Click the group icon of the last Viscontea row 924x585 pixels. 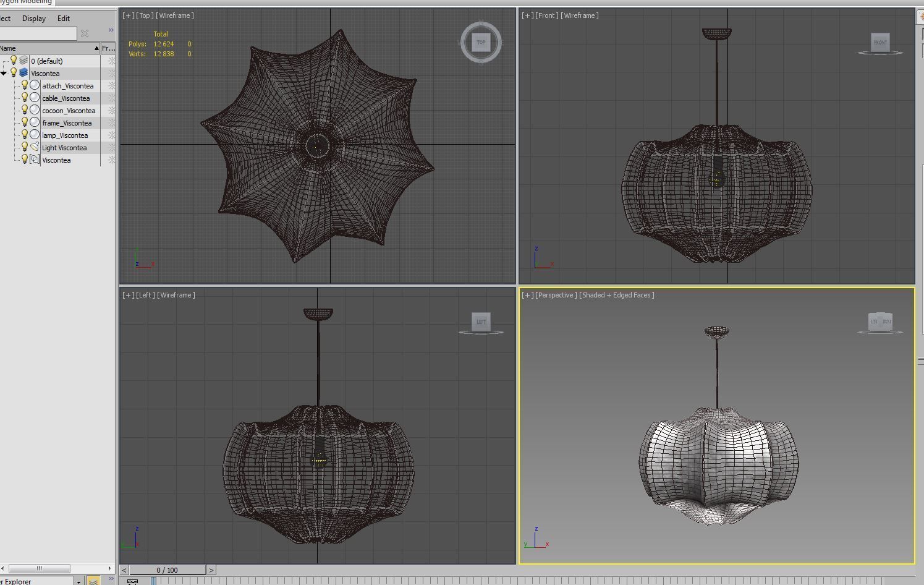tap(35, 160)
